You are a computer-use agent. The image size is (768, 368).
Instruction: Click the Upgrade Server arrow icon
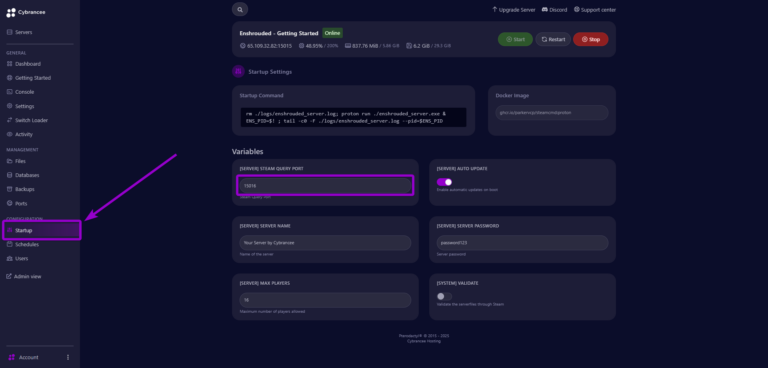(x=495, y=9)
